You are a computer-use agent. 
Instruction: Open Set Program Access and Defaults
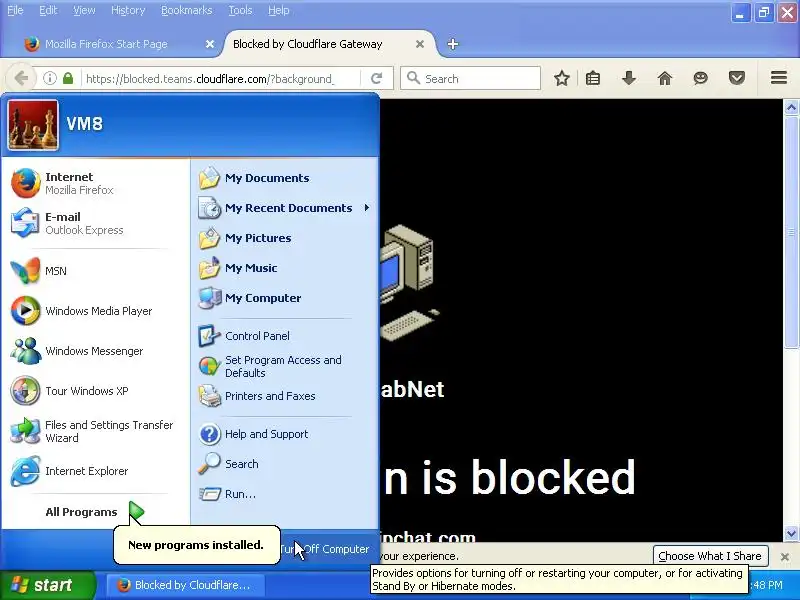283,366
